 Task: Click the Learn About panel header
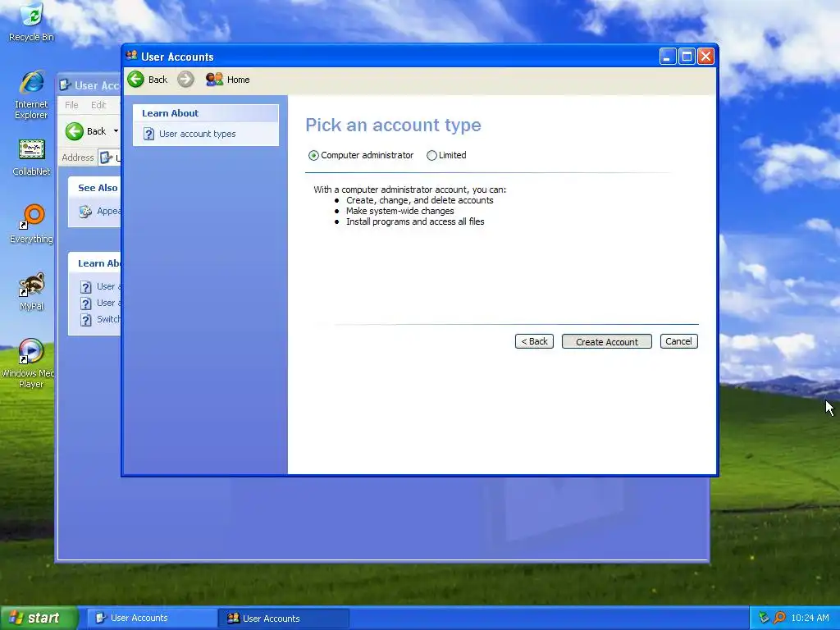coord(206,113)
